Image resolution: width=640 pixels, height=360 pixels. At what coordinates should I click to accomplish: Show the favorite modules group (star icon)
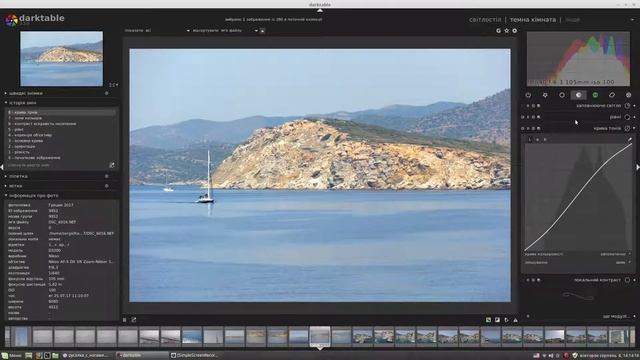click(545, 95)
